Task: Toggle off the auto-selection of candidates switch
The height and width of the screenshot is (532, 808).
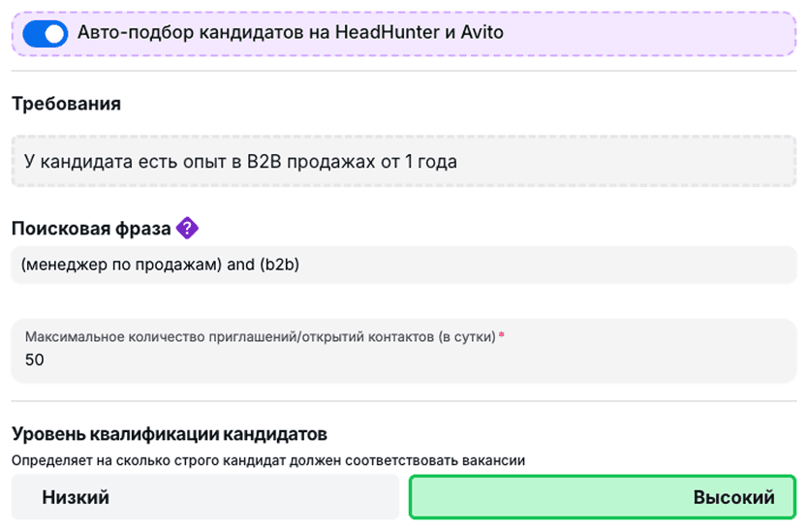Action: click(45, 33)
